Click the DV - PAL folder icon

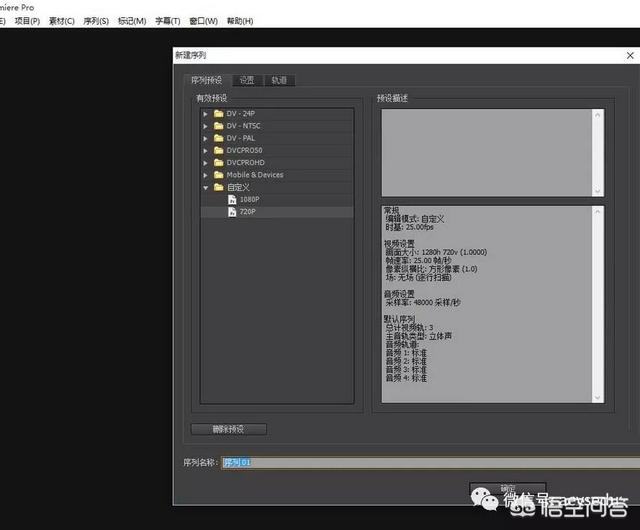pos(219,138)
